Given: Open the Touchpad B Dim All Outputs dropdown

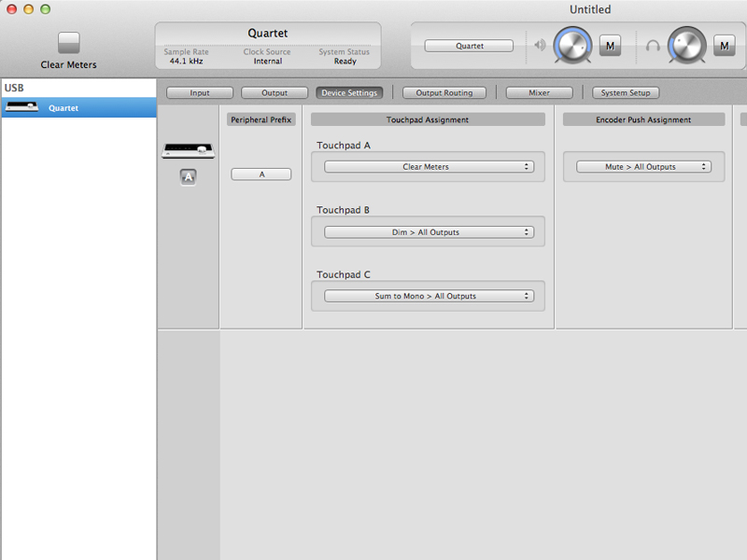Looking at the screenshot, I should click(429, 231).
